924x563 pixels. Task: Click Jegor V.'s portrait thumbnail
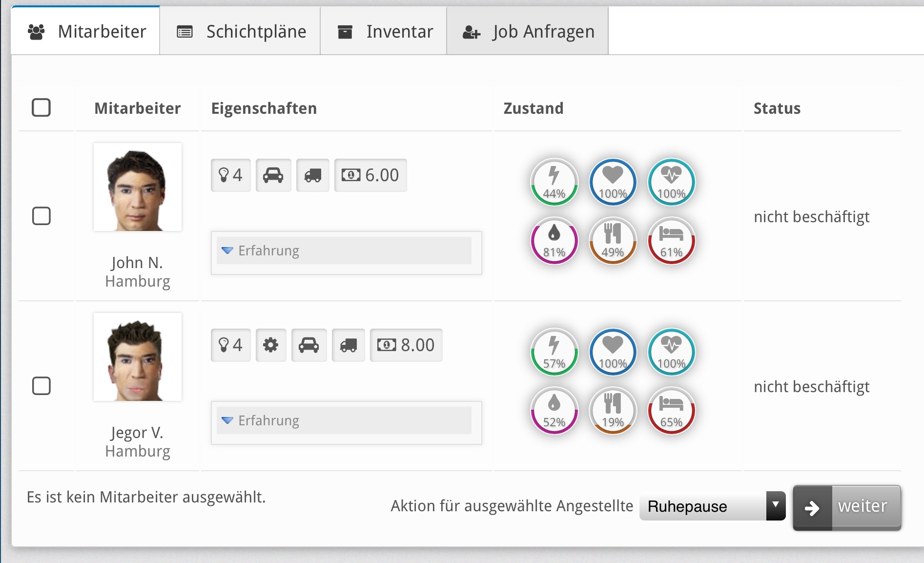(138, 357)
